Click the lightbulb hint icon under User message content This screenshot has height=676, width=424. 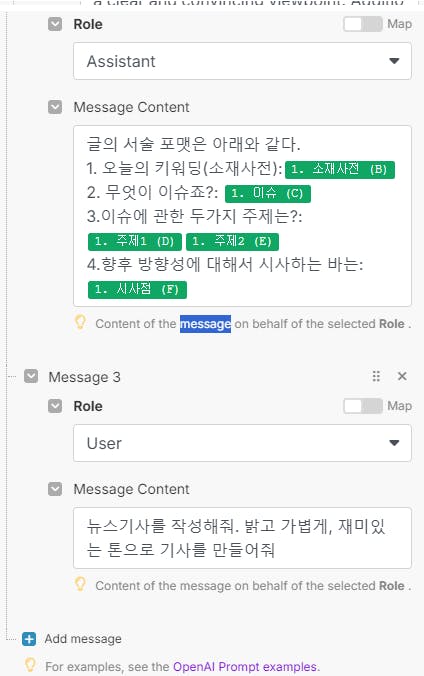point(80,585)
